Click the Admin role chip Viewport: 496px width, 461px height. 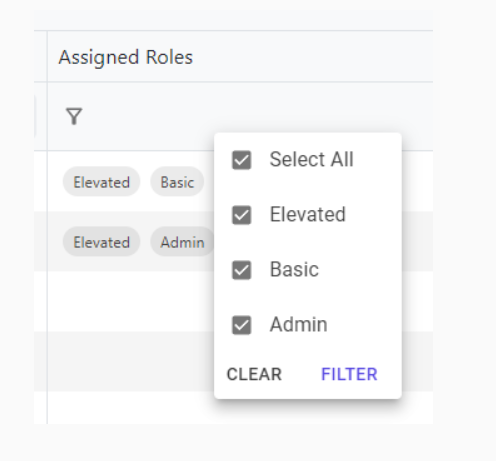[182, 242]
